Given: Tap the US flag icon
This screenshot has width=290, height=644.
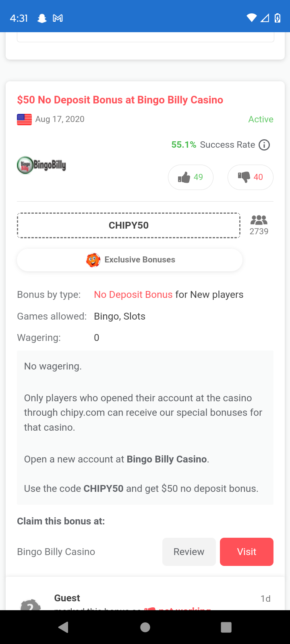Looking at the screenshot, I should click(x=24, y=120).
